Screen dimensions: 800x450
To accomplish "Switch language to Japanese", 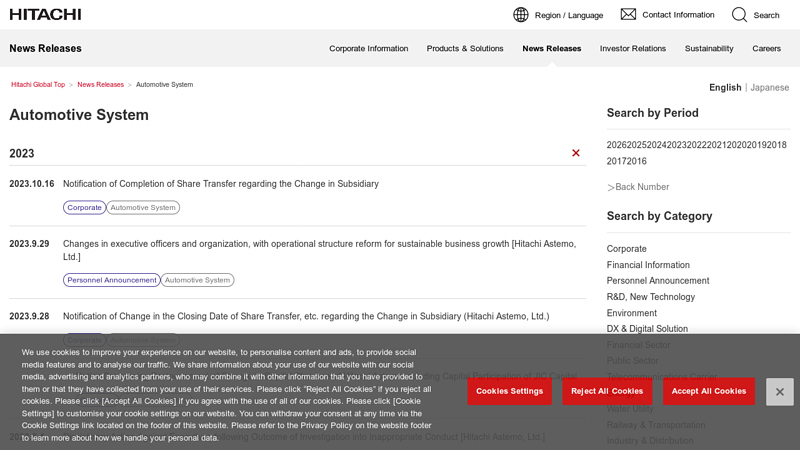I will click(769, 87).
